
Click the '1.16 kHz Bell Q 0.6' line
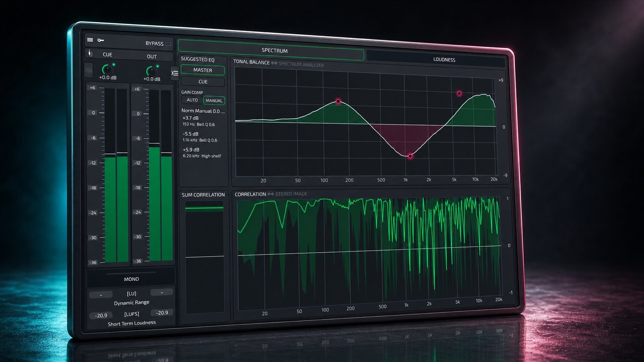click(200, 140)
